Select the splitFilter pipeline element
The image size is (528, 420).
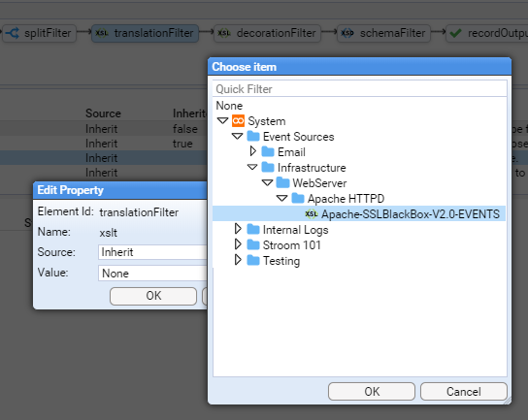(x=40, y=33)
